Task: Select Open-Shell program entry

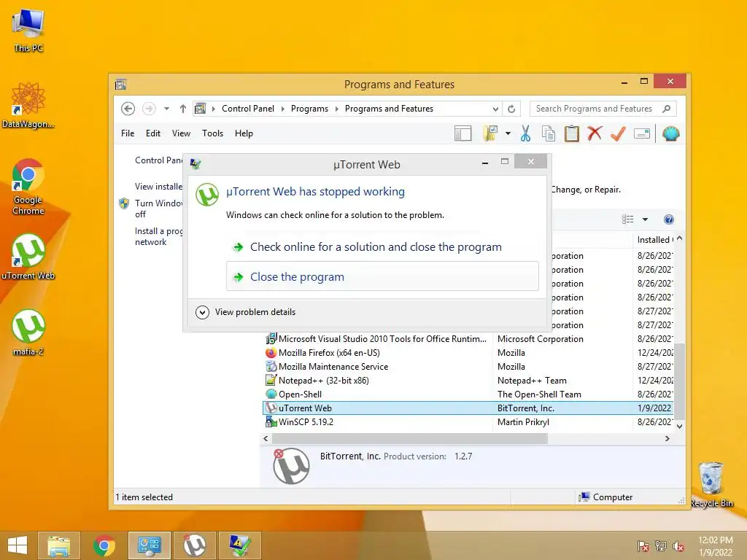Action: point(468,394)
